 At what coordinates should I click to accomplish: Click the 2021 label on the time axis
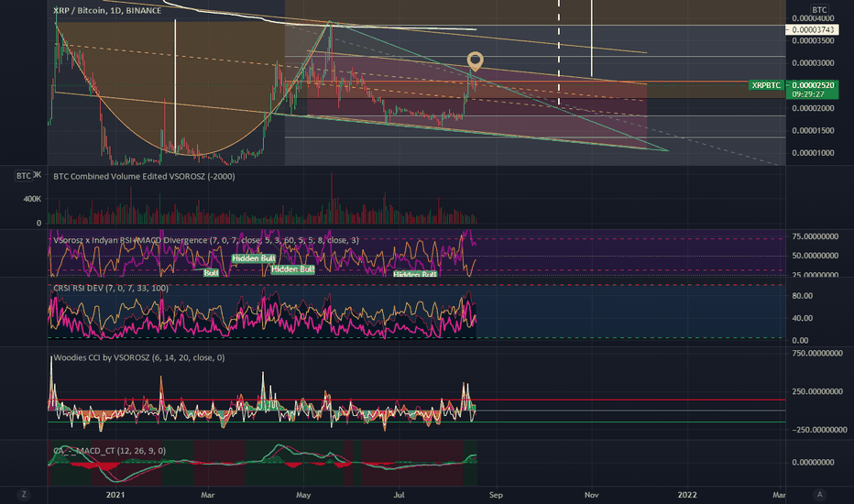click(x=115, y=495)
